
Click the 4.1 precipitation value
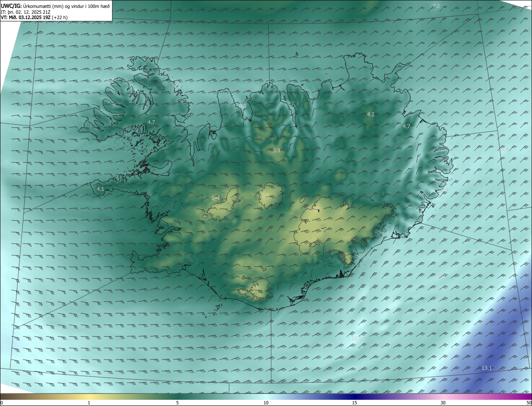tap(100, 189)
